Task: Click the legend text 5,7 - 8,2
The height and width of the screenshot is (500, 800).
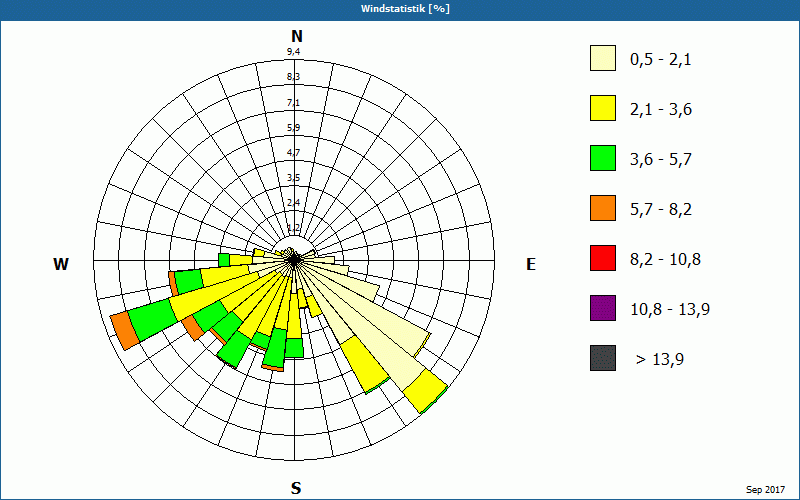Action: tap(661, 210)
